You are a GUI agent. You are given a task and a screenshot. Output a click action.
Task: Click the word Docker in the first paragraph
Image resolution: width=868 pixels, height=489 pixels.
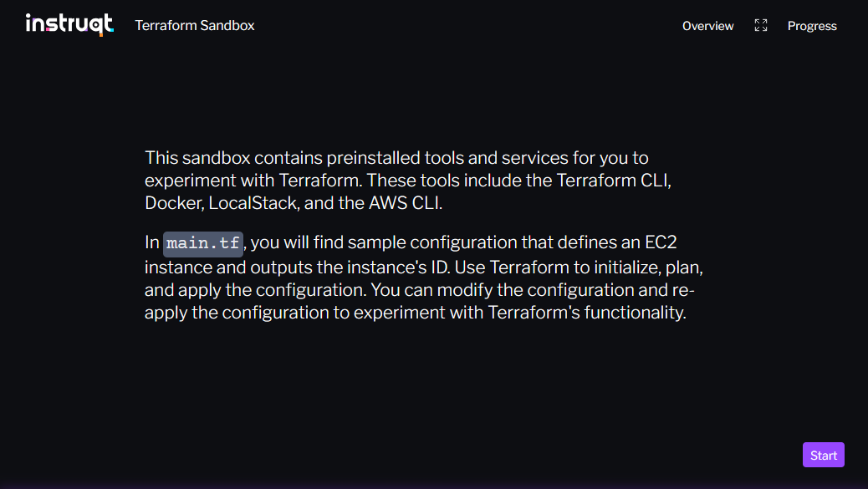coord(172,202)
